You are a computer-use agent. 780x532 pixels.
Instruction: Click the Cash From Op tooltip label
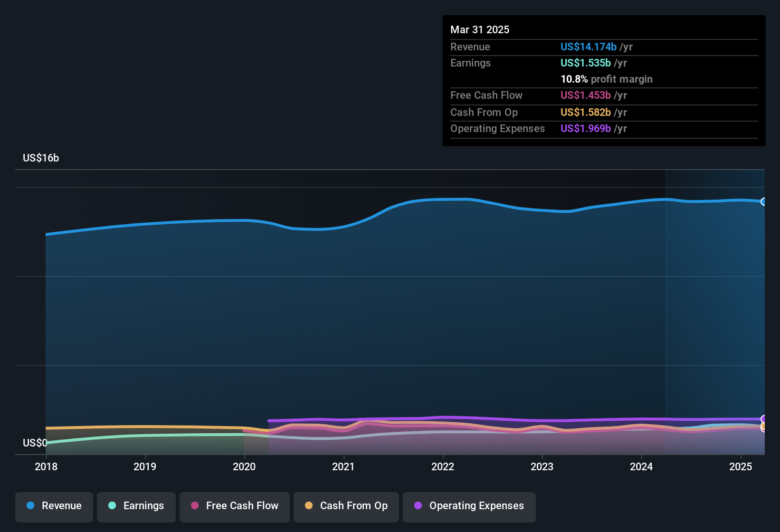(484, 112)
